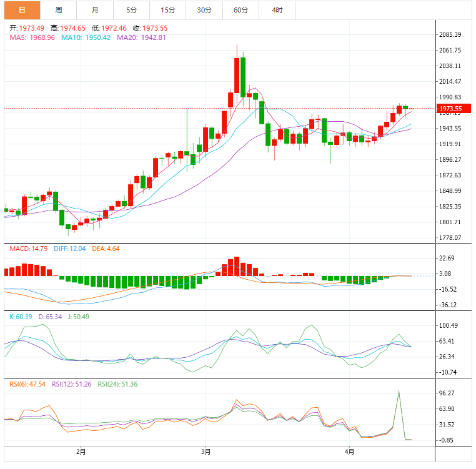Click the RSI spike peak in April
Viewport: 476px width, 469px height.
point(399,392)
